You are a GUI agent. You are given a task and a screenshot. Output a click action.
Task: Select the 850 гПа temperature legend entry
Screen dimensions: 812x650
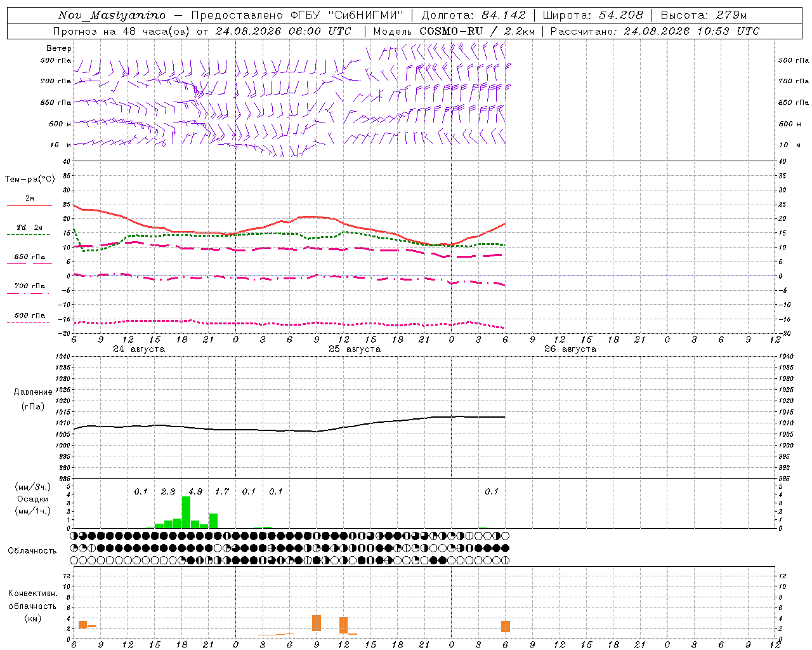(29, 257)
